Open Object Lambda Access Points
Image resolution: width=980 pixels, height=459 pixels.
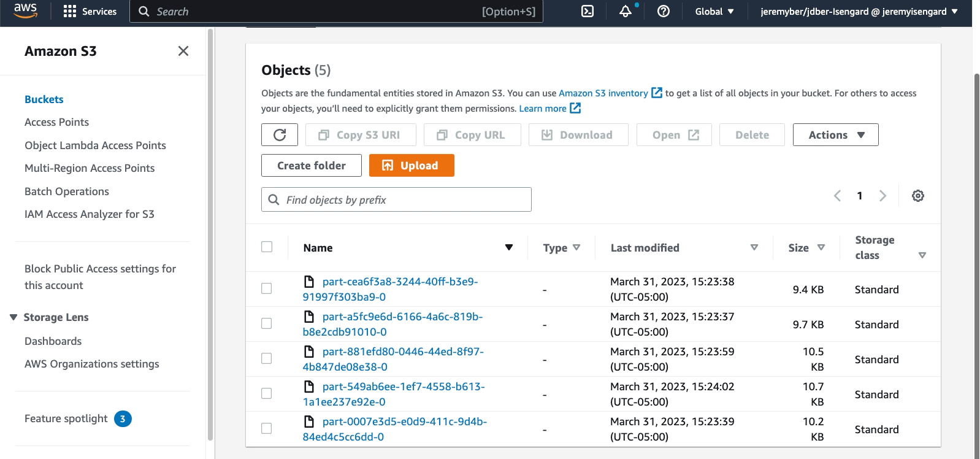coord(95,145)
